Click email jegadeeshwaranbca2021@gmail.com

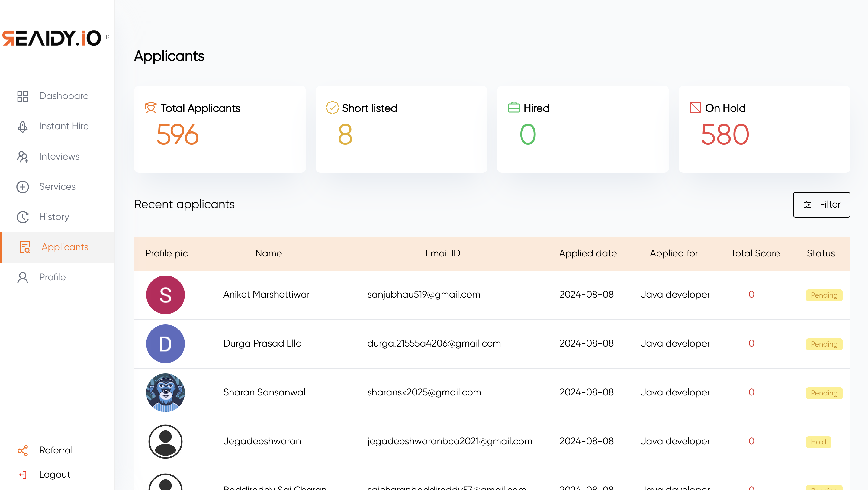tap(449, 441)
